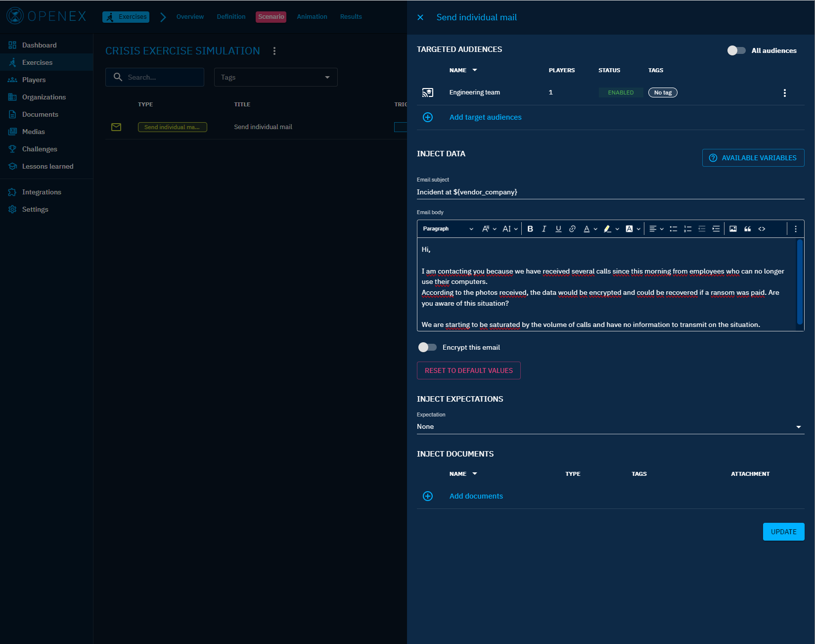Click the UPDATE button
Viewport: 815px width, 644px height.
(783, 532)
